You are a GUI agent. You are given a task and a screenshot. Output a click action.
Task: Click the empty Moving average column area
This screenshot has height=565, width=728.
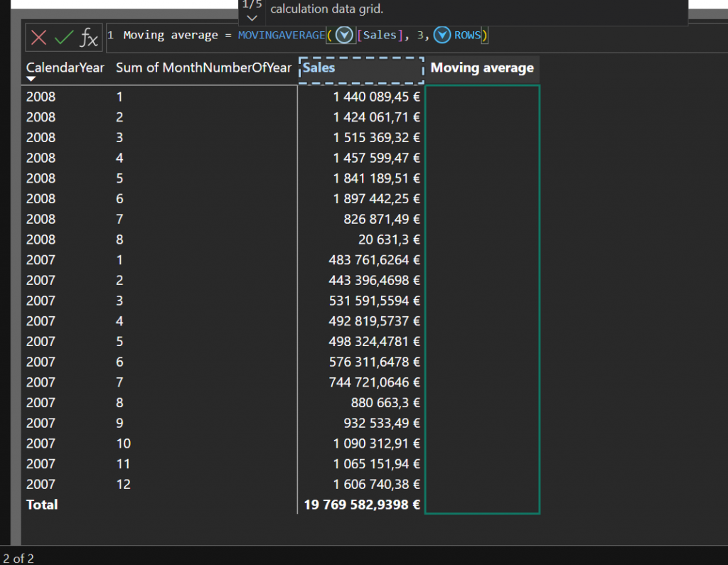[482, 298]
